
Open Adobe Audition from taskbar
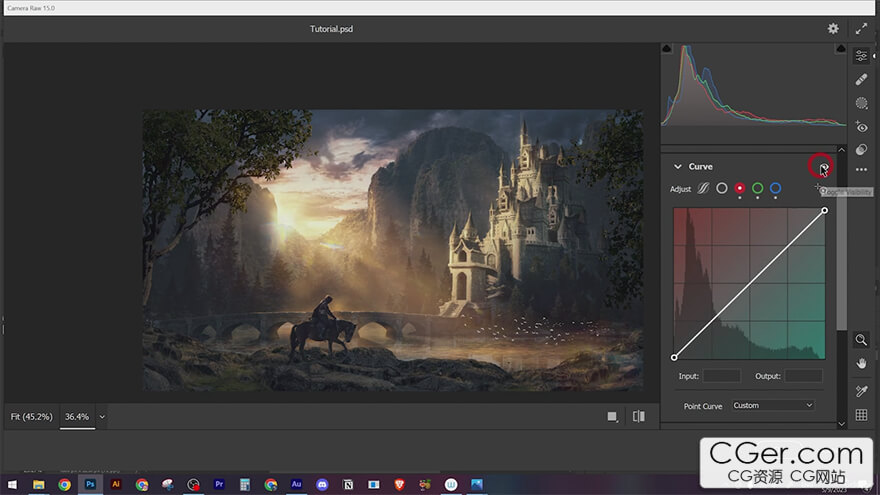pos(296,484)
